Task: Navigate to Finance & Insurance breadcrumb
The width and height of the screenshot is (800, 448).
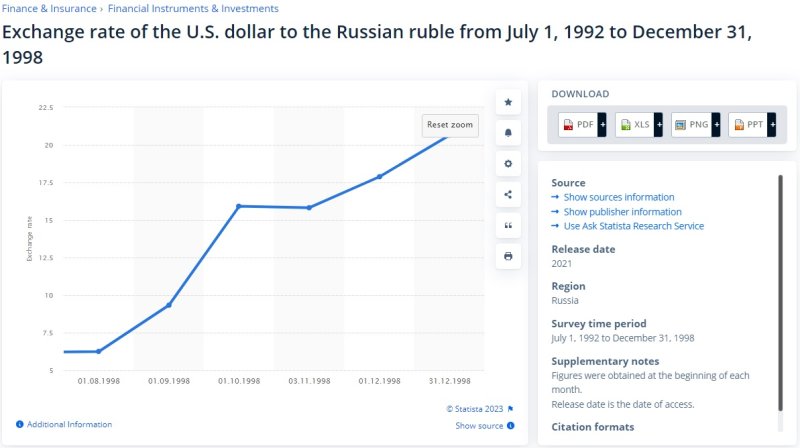Action: point(49,9)
